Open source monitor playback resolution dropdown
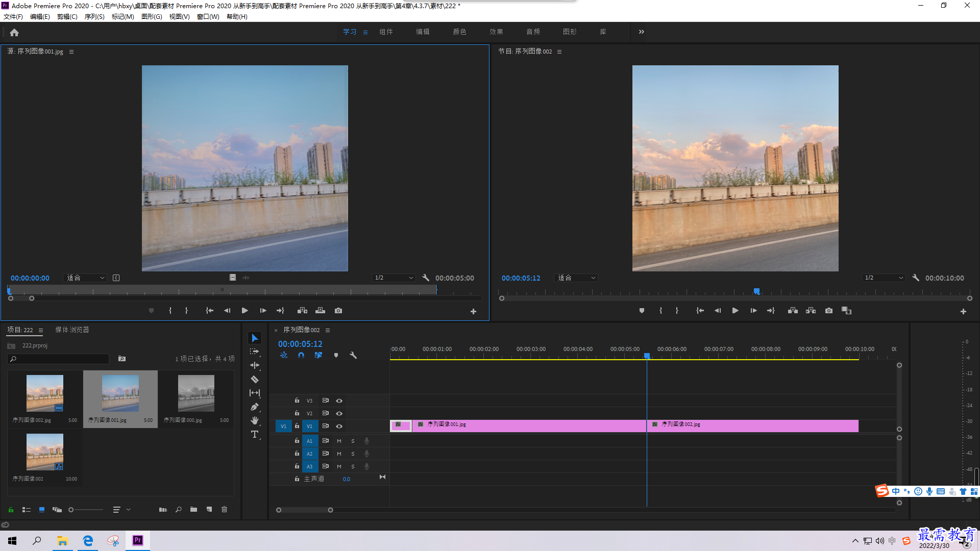 click(x=393, y=278)
